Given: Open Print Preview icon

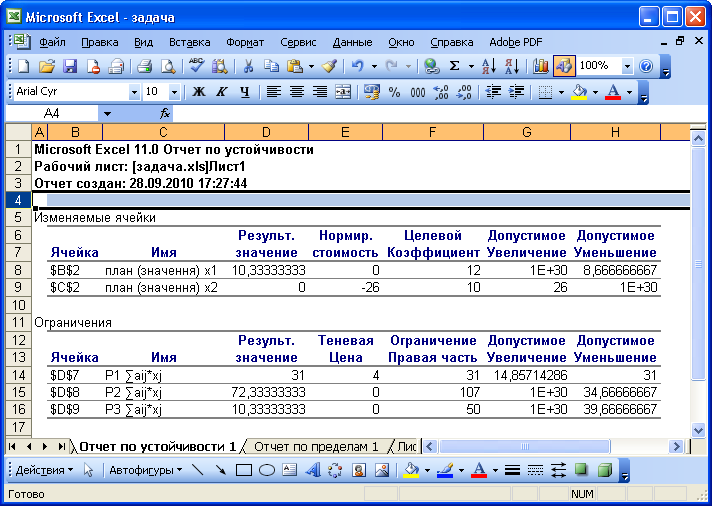Looking at the screenshot, I should tap(168, 66).
